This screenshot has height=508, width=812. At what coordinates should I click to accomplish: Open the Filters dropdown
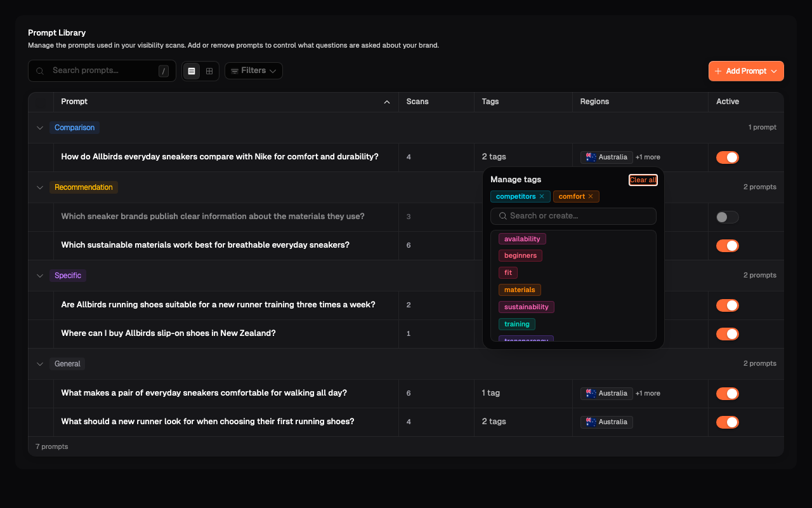click(254, 71)
